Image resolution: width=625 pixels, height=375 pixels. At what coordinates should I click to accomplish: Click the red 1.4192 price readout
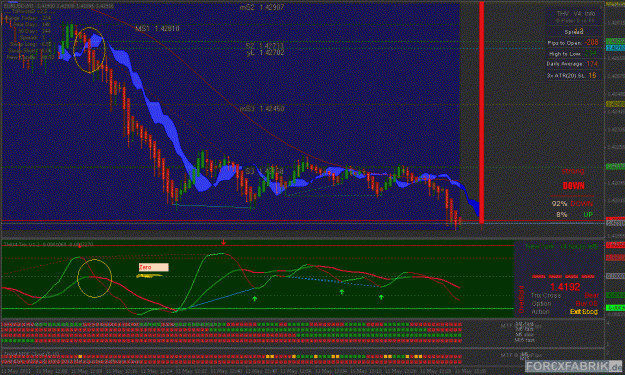565,287
